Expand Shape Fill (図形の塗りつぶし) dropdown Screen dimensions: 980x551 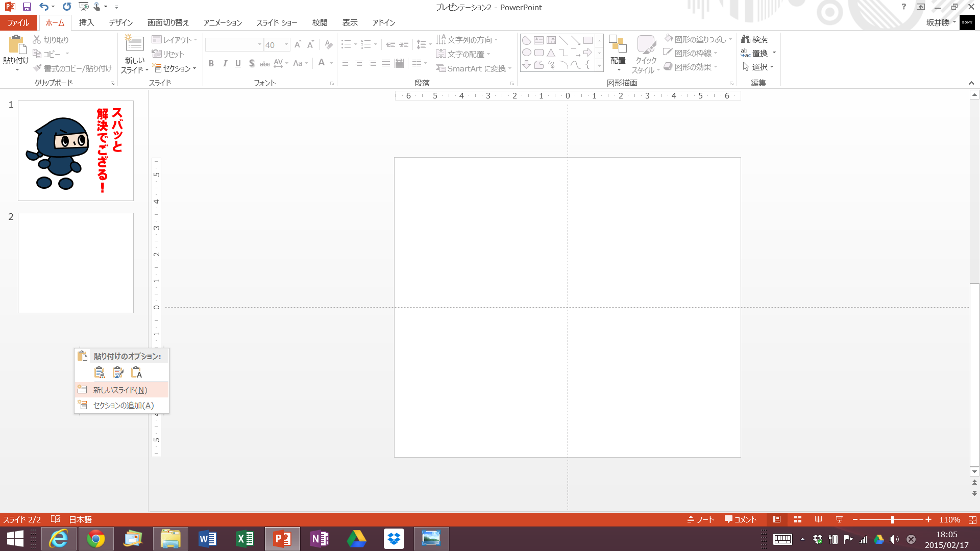tap(730, 39)
